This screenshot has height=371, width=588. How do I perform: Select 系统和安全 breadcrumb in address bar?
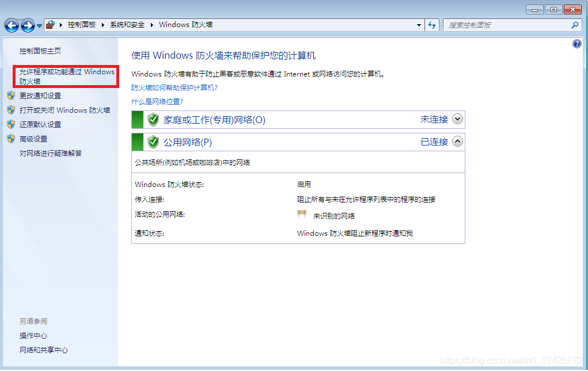coord(127,25)
